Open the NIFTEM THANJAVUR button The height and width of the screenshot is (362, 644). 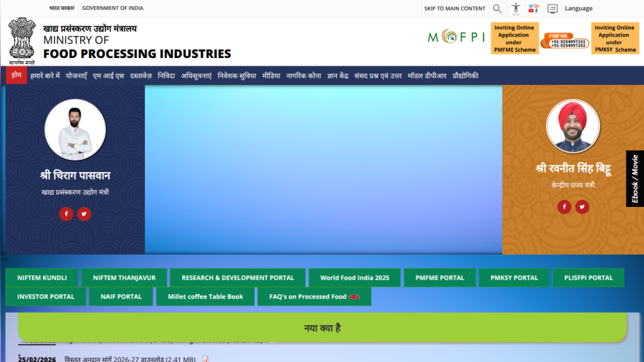click(124, 278)
